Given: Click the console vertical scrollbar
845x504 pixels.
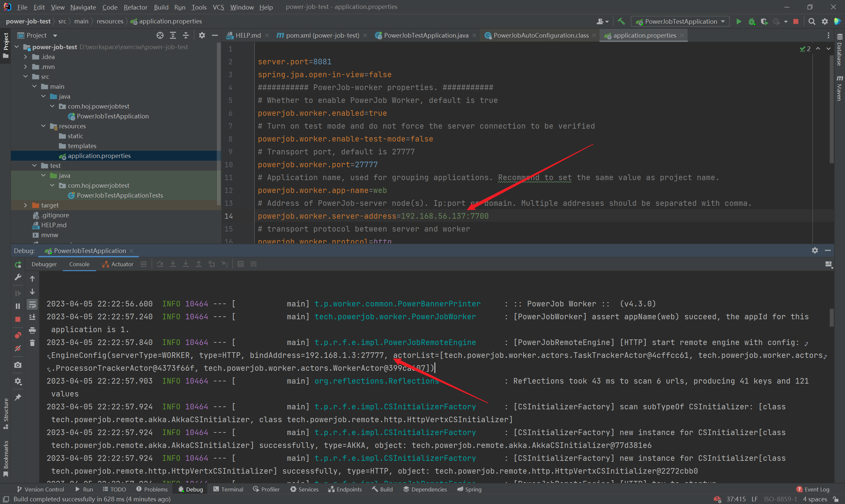Looking at the screenshot, I should [831, 318].
